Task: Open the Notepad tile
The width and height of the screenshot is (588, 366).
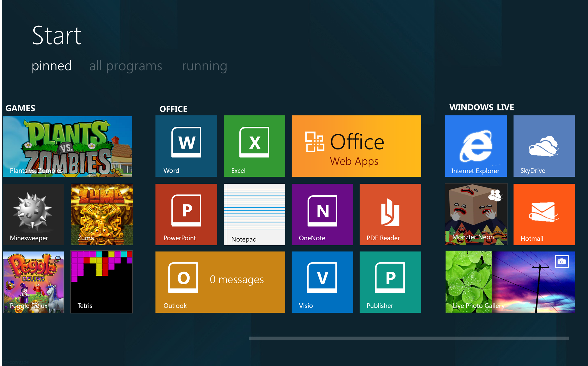Action: pyautogui.click(x=254, y=214)
